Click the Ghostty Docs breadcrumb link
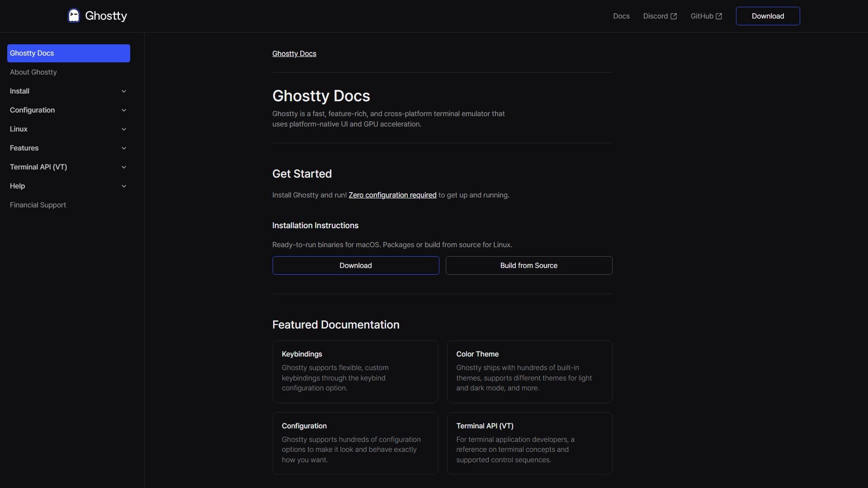 (294, 54)
